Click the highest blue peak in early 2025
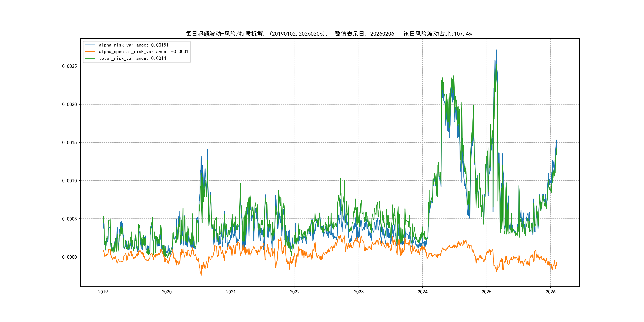Image resolution: width=644 pixels, height=322 pixels. (x=496, y=50)
